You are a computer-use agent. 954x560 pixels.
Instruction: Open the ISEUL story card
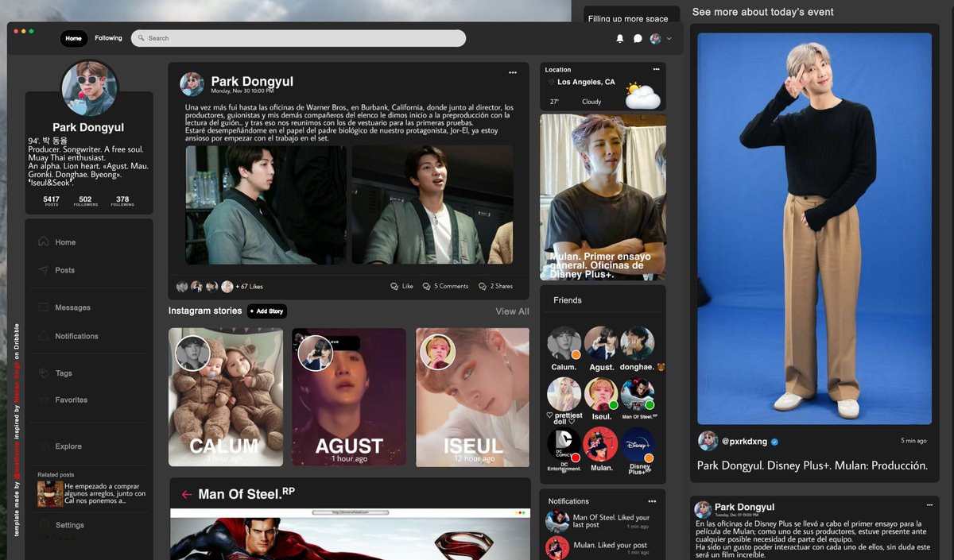click(472, 397)
